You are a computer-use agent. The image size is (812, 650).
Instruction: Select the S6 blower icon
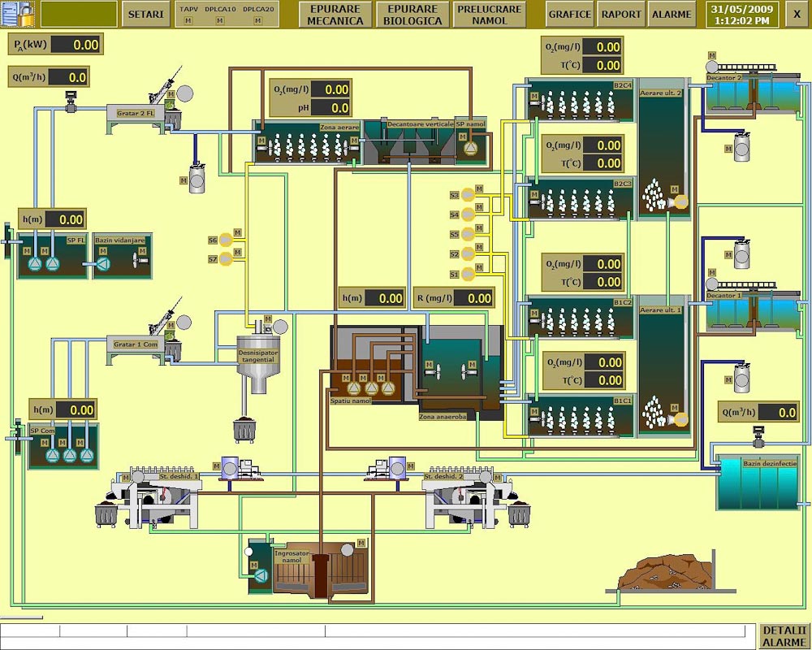point(226,240)
